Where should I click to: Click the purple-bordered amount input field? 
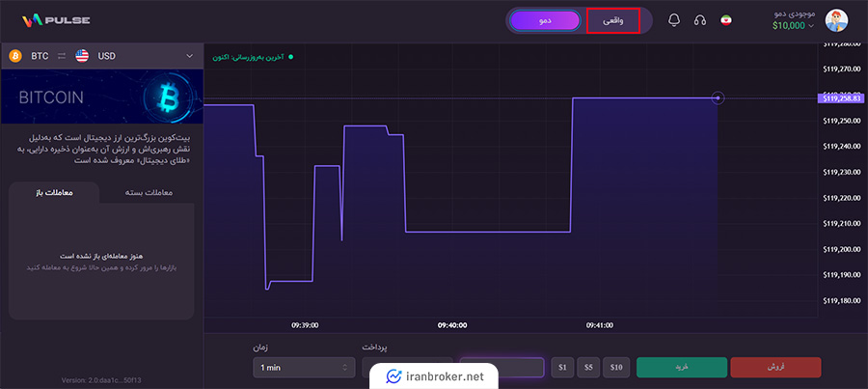point(502,368)
